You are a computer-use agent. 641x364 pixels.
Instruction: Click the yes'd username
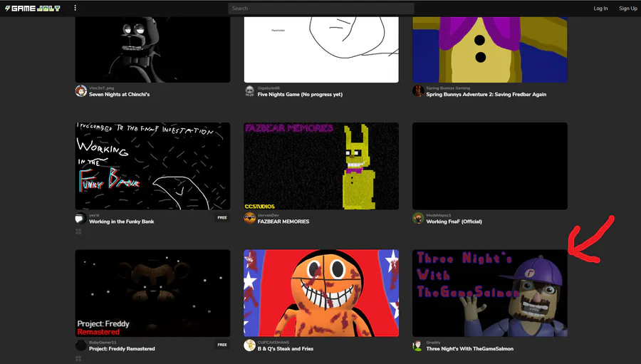[x=94, y=215]
